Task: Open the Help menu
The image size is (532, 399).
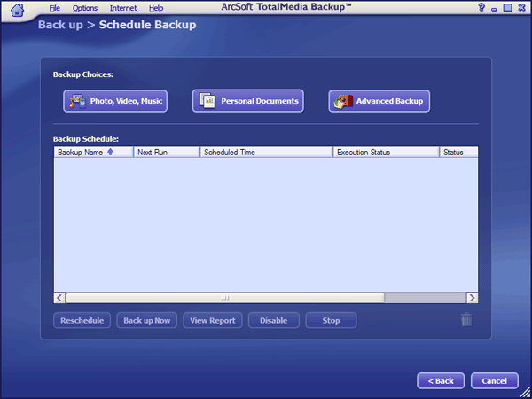Action: (x=156, y=8)
